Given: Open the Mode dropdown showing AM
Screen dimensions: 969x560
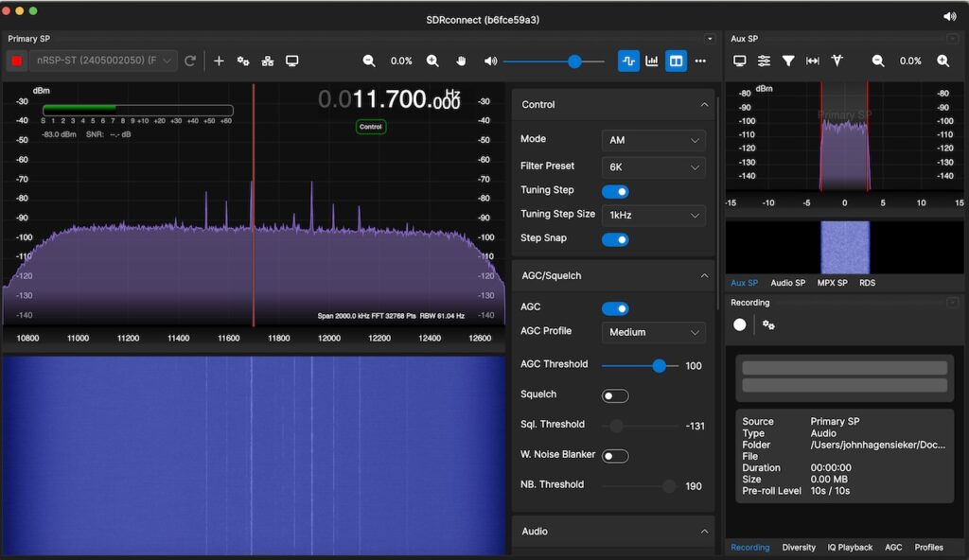Looking at the screenshot, I should [653, 139].
